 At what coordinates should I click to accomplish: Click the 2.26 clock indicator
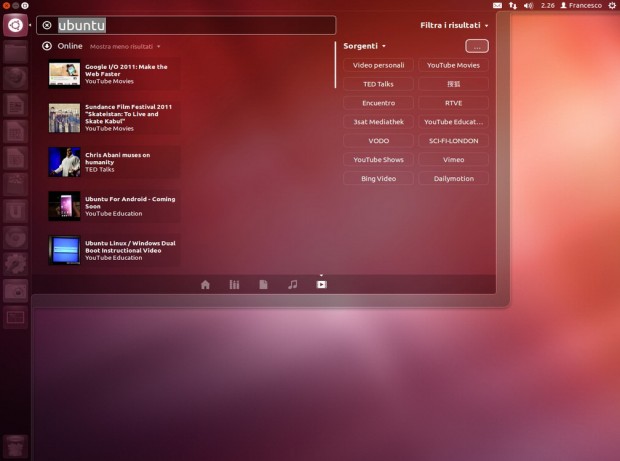click(548, 6)
